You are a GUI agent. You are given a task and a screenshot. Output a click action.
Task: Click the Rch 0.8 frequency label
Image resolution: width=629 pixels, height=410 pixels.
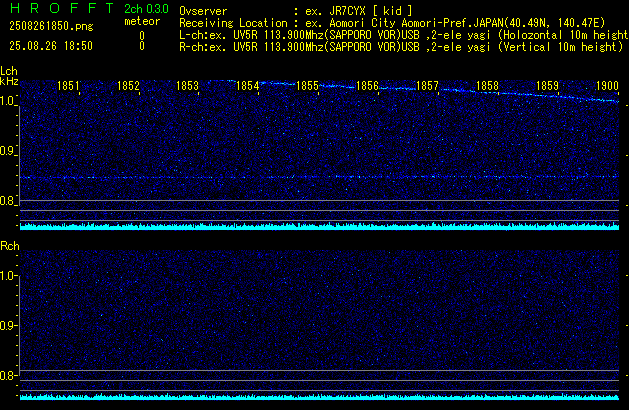point(8,375)
